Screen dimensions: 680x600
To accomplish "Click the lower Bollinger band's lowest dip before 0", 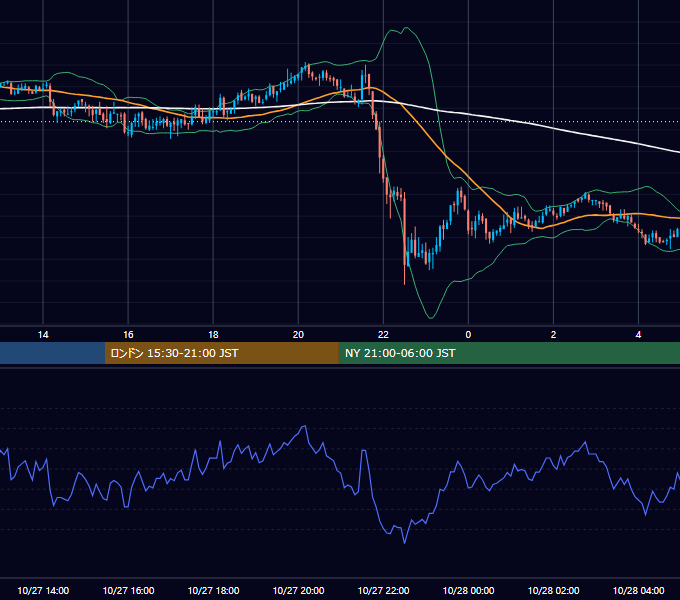I will pos(431,318).
